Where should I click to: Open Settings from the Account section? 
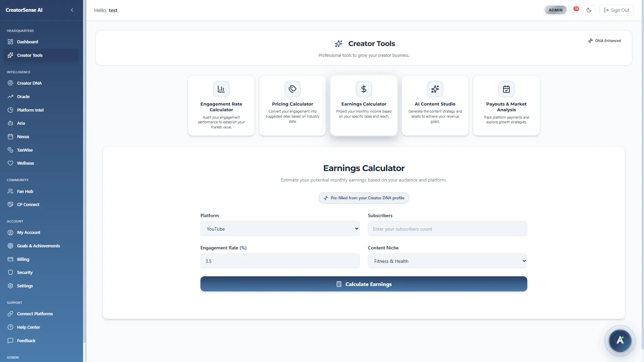[25, 286]
